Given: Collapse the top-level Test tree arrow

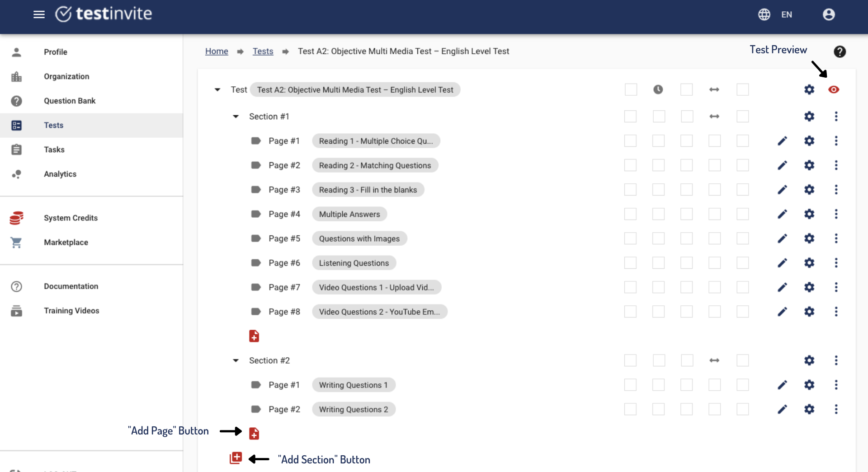Looking at the screenshot, I should pos(217,89).
